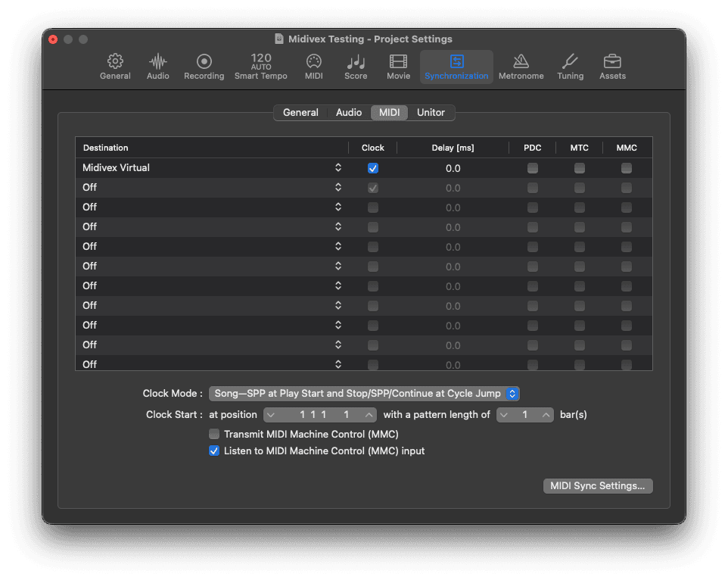Viewport: 728px width, 580px height.
Task: Open the Clock Mode dropdown
Action: coord(364,393)
